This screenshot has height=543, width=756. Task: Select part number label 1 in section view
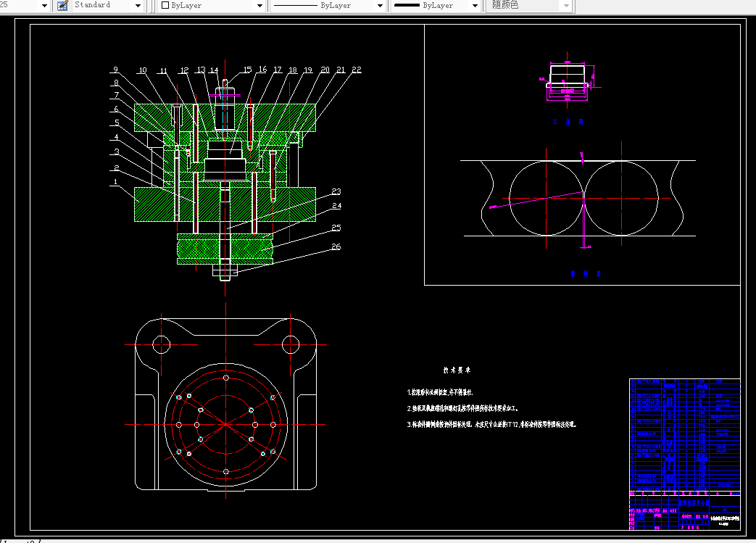pos(115,182)
